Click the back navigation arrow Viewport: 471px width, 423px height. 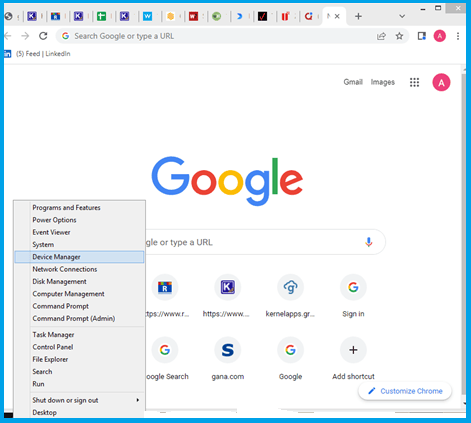click(x=8, y=36)
